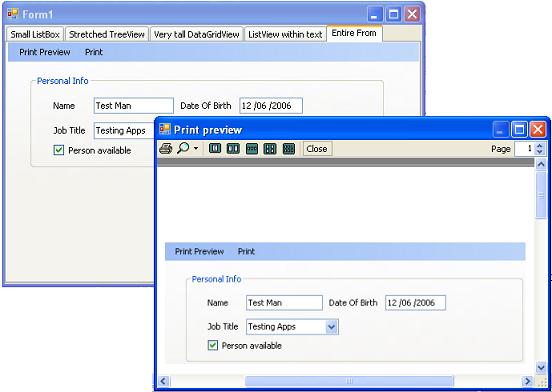Decrease page number with down spinner
This screenshot has width=552, height=392.
coord(540,152)
